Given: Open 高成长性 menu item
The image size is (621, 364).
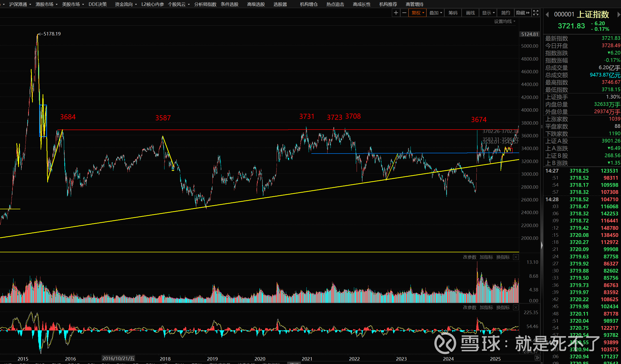Looking at the screenshot, I should (x=362, y=4).
